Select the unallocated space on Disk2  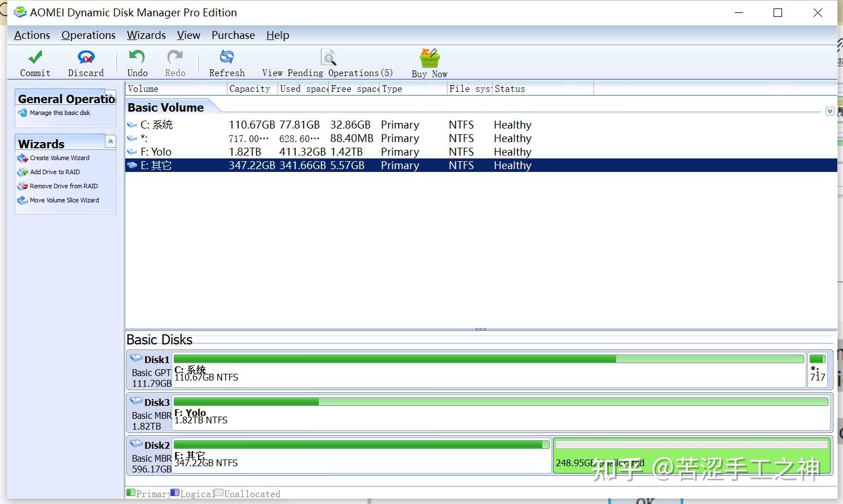[691, 456]
